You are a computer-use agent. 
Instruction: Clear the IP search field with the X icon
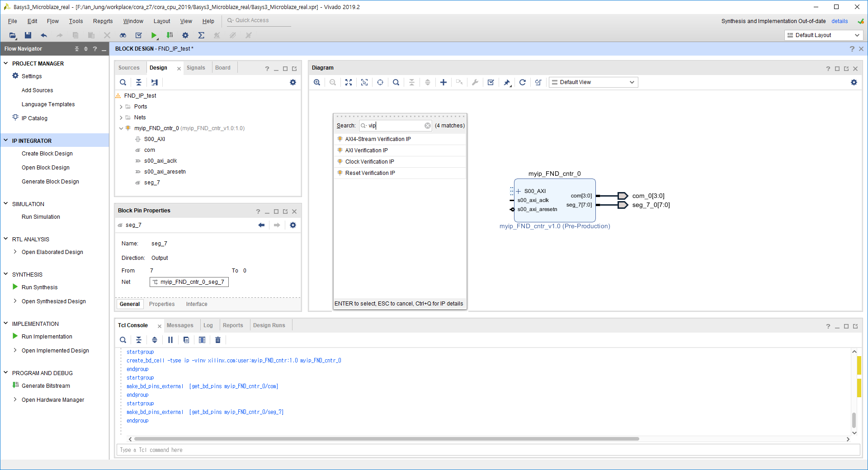click(428, 126)
